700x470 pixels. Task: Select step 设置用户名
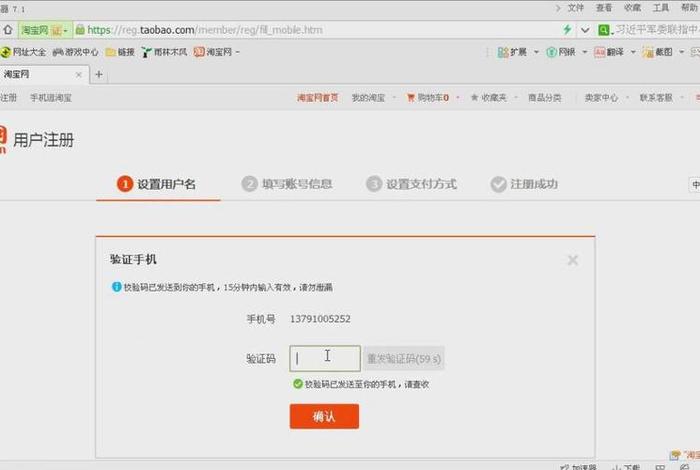[x=157, y=184]
